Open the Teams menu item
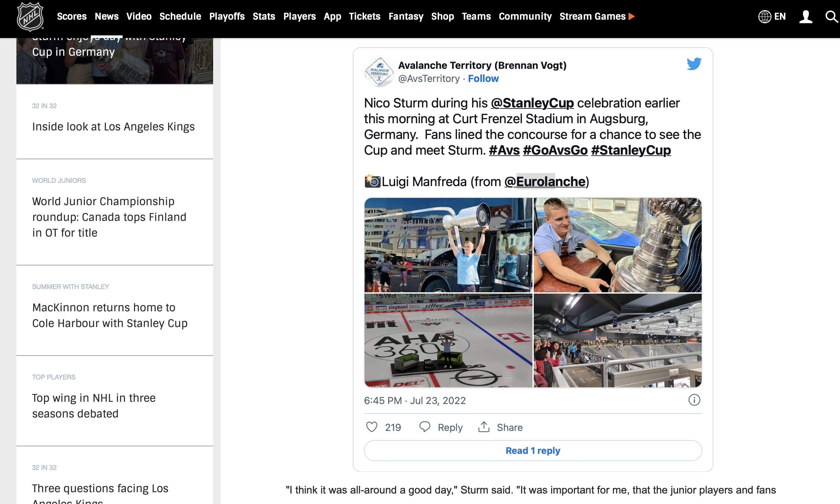The width and height of the screenshot is (840, 504). click(x=476, y=16)
